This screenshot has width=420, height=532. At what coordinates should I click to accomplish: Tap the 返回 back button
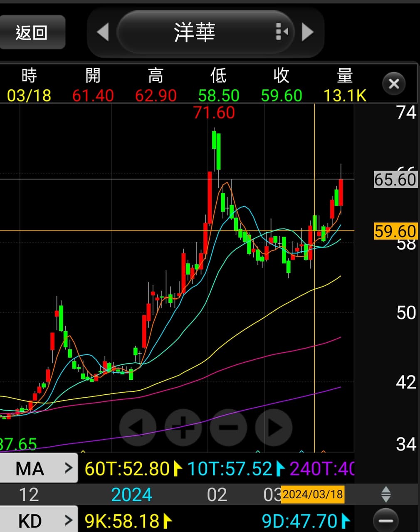point(32,32)
